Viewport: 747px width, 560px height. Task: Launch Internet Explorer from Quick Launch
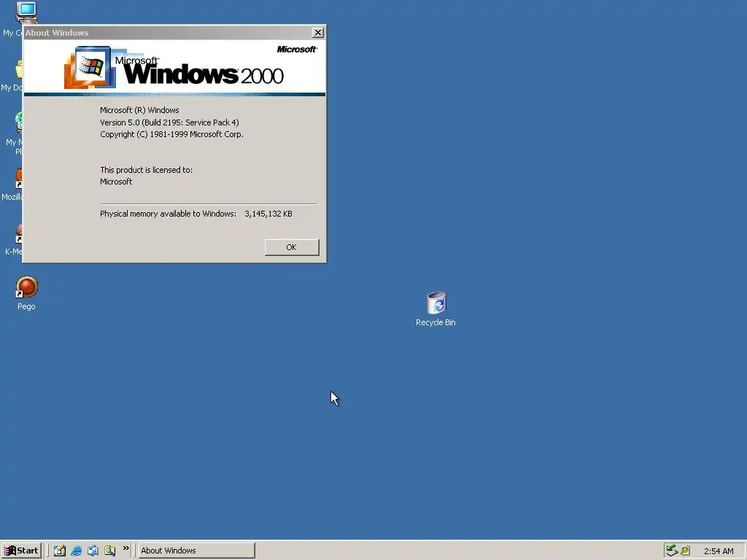[76, 551]
